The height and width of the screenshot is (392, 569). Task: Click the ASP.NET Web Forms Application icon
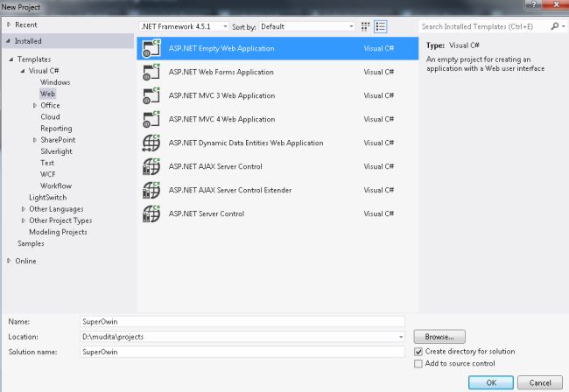tap(151, 72)
